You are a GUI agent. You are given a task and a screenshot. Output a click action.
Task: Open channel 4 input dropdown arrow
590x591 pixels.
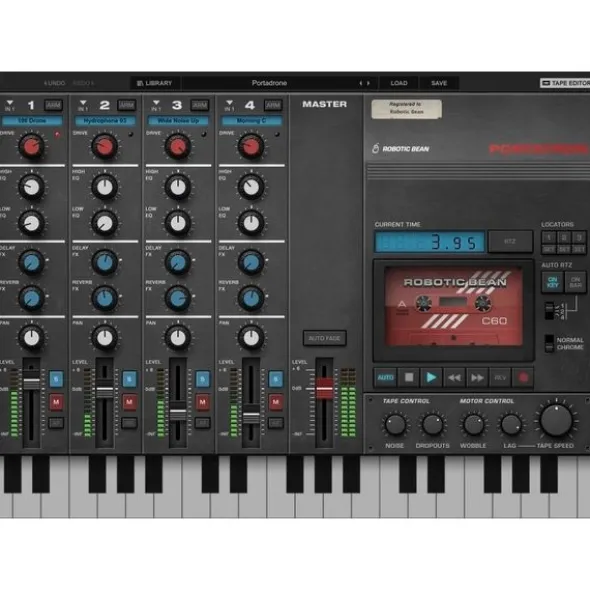(x=229, y=103)
